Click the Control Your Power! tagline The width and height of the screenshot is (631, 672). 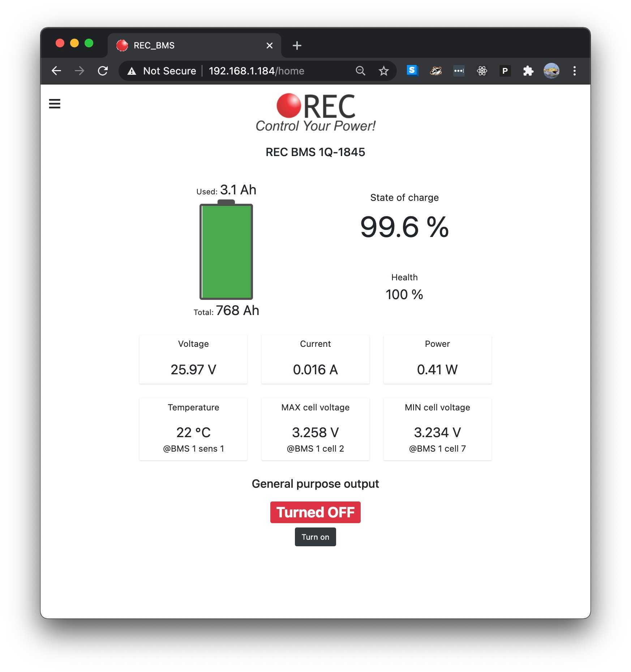[315, 126]
